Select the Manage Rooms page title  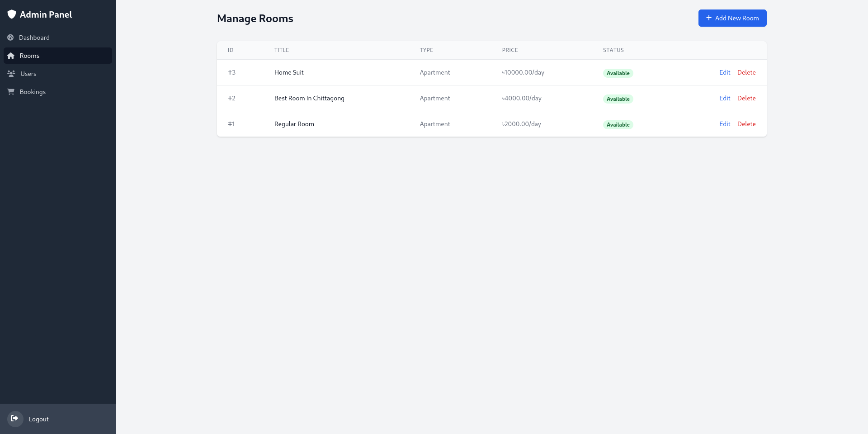pyautogui.click(x=255, y=19)
